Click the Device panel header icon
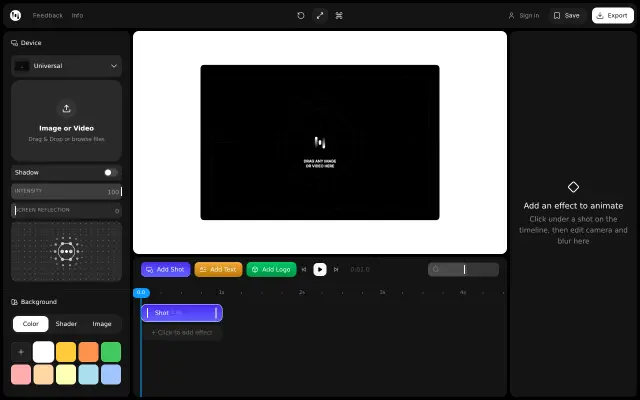This screenshot has width=640, height=400. tap(14, 43)
